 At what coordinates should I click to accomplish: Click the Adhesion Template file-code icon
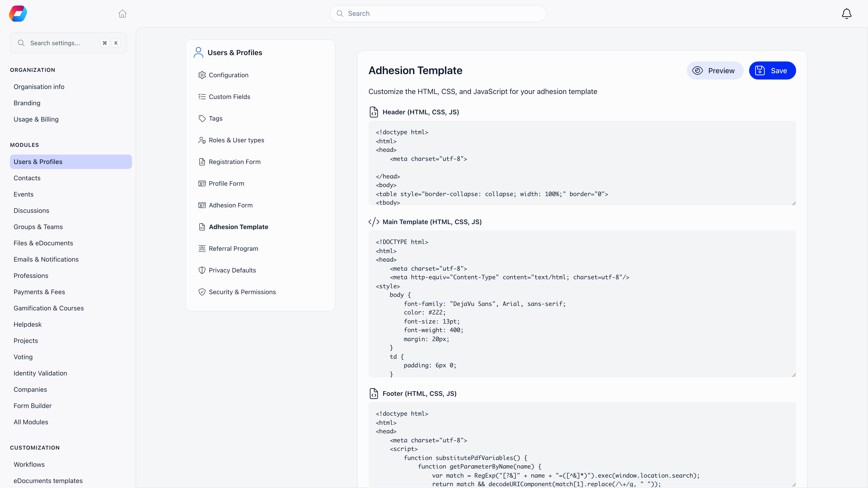(x=202, y=227)
